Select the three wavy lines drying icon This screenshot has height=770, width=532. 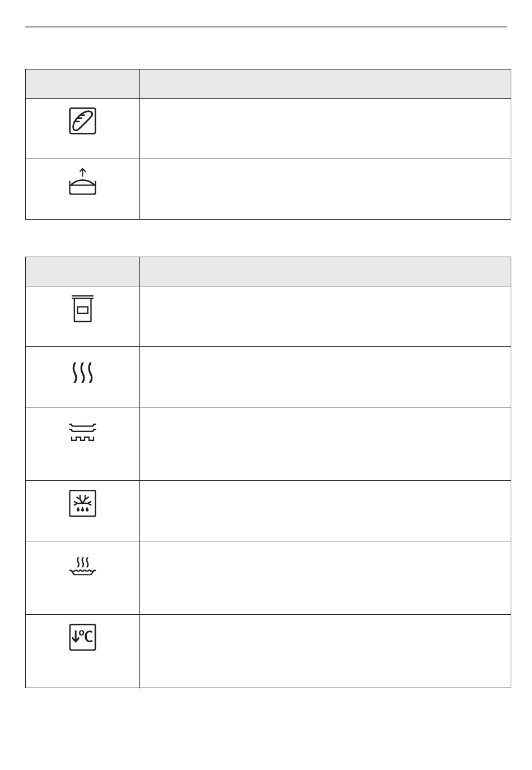pyautogui.click(x=83, y=372)
